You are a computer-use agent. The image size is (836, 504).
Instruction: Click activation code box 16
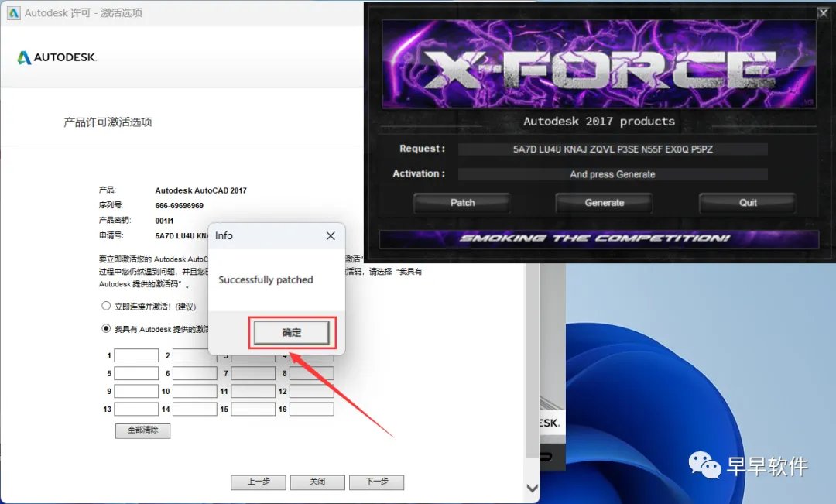[312, 409]
